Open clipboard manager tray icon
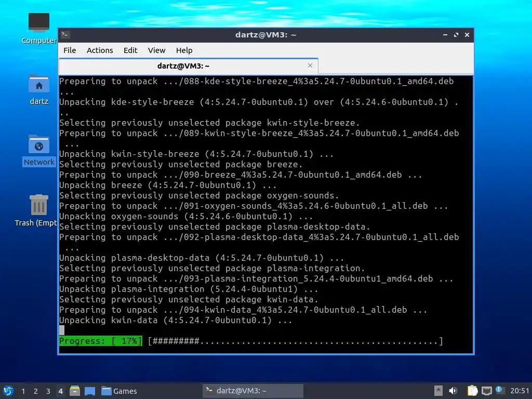 (472, 391)
